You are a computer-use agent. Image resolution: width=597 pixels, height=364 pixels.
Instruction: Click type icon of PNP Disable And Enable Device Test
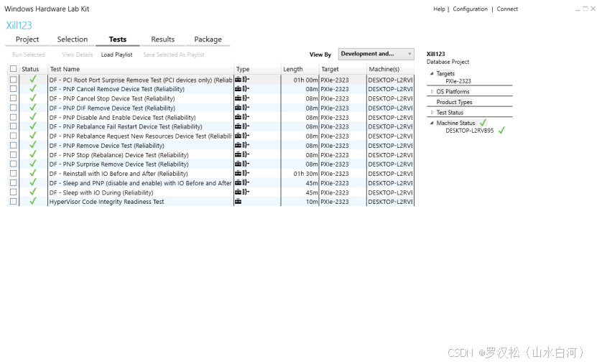coord(242,117)
